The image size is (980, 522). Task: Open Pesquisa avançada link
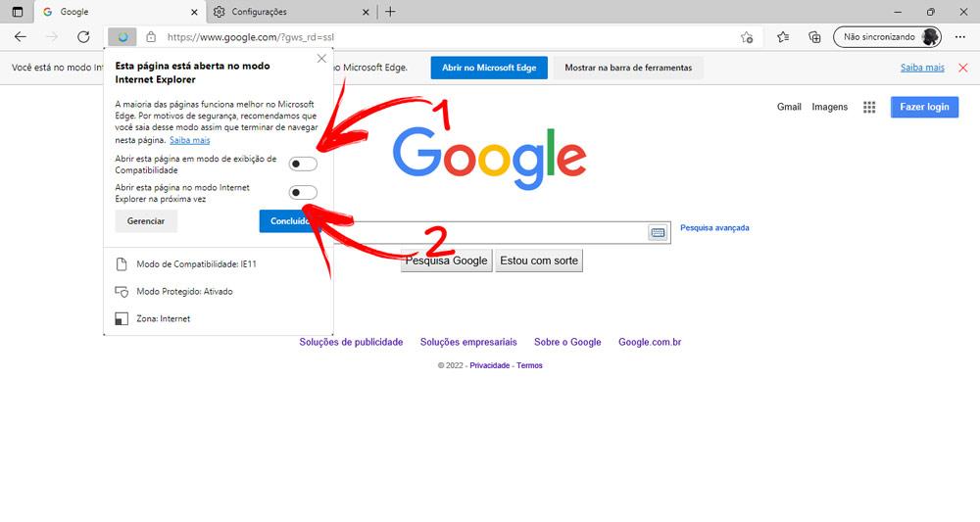714,228
